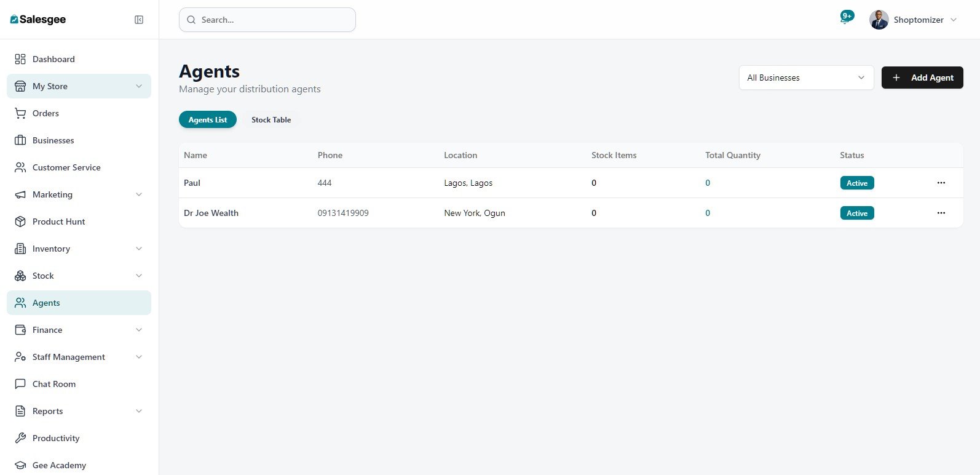The height and width of the screenshot is (475, 980).
Task: Switch to the Stock Table tab
Action: click(x=271, y=119)
